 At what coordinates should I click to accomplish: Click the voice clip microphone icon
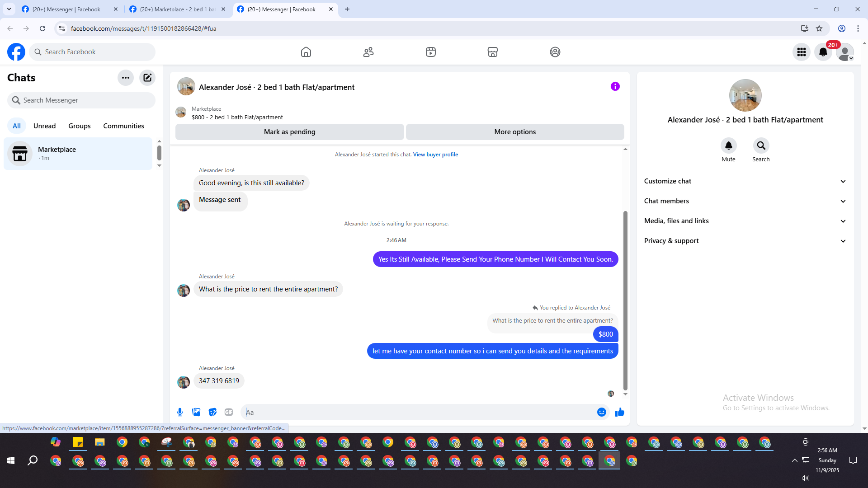(180, 412)
